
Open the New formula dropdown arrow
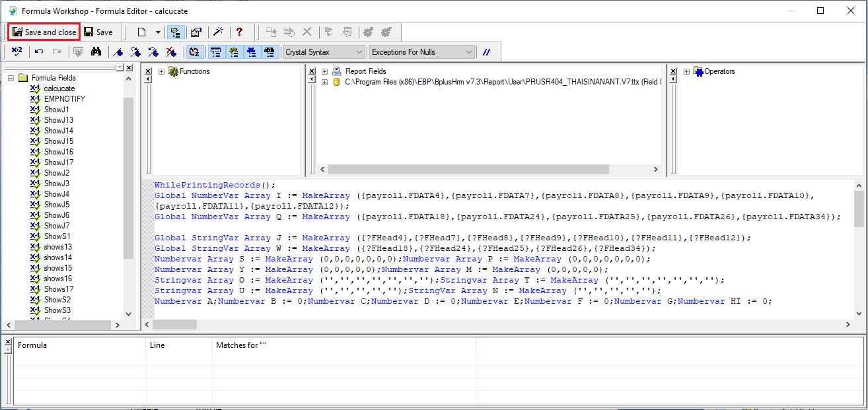click(x=158, y=32)
